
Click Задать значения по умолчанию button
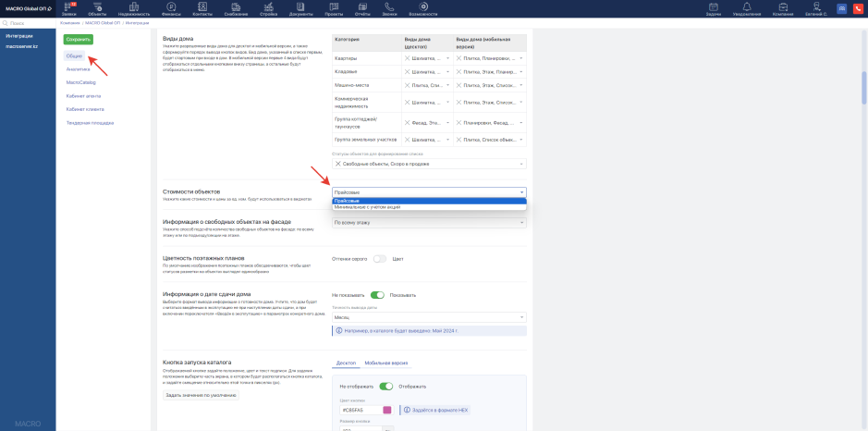pos(201,395)
